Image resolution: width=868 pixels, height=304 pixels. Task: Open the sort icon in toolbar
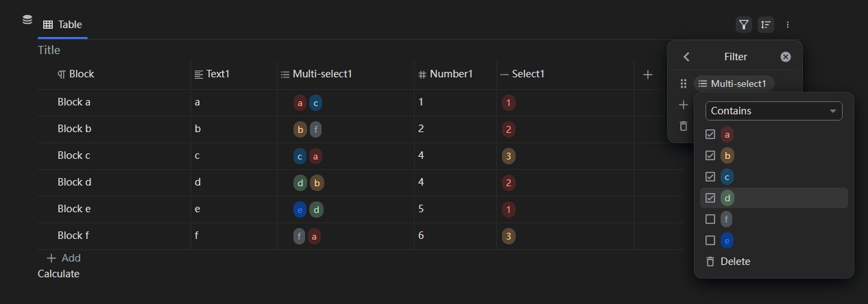[x=766, y=25]
